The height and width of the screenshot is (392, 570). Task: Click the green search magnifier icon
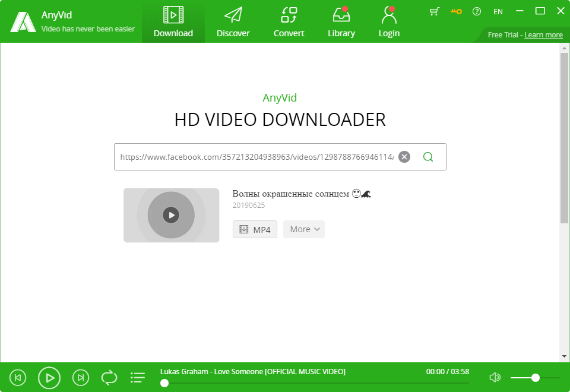pos(428,157)
